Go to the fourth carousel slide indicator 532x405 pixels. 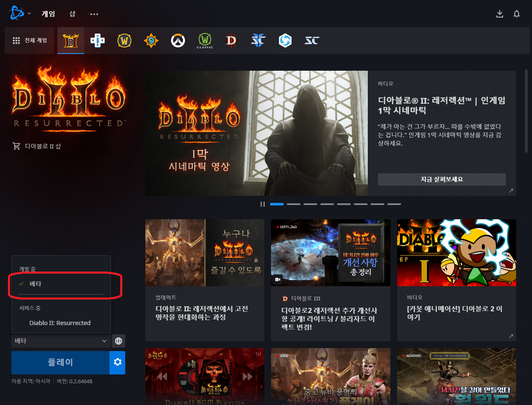coord(327,204)
